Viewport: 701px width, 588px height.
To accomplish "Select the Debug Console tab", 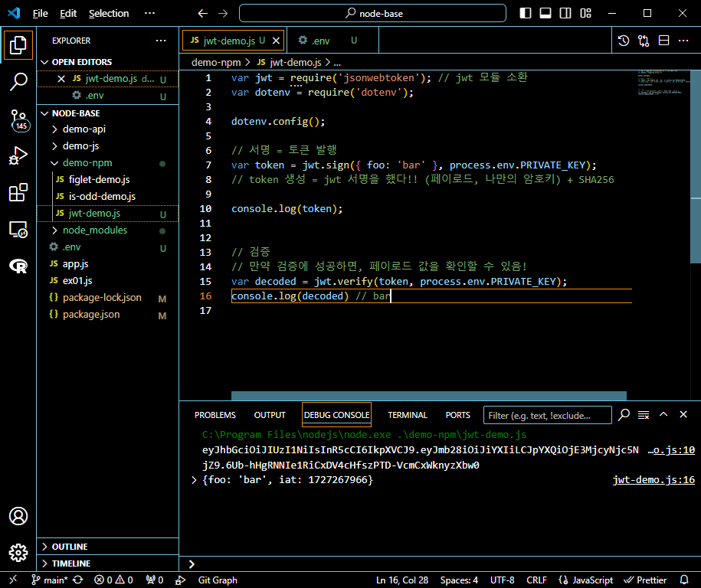I will pos(336,415).
